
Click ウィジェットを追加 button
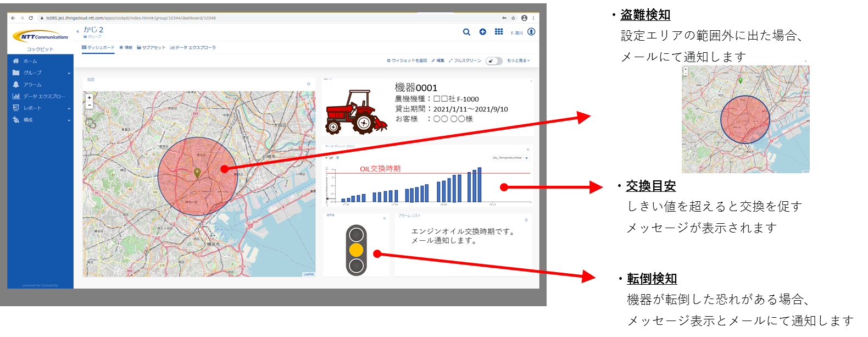coord(407,61)
